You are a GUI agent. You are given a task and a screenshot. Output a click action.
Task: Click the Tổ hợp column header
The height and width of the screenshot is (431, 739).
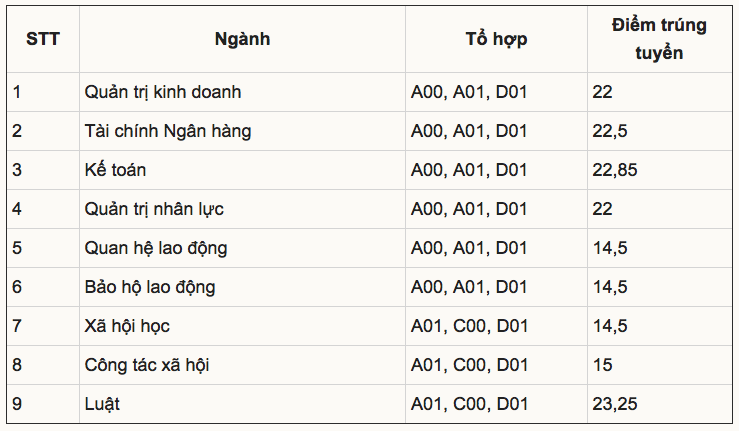496,39
